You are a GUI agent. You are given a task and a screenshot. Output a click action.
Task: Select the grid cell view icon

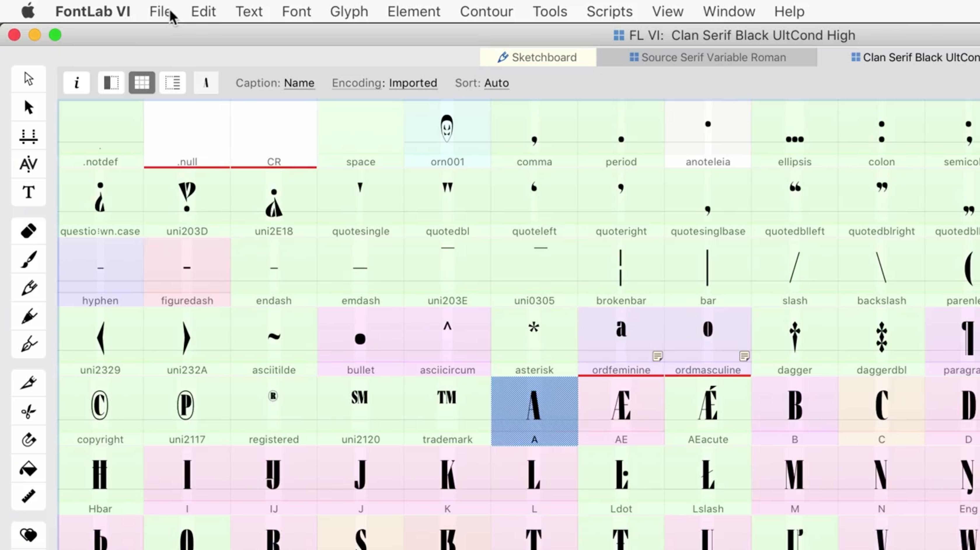tap(141, 82)
